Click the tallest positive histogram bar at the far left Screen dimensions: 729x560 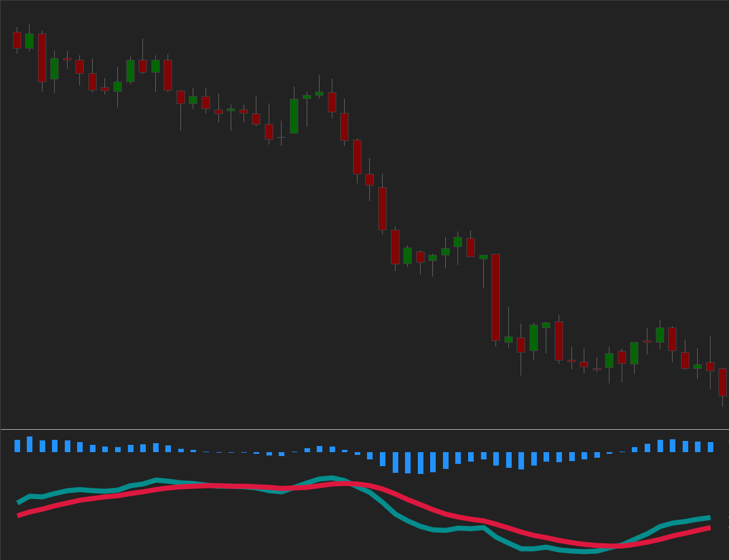tap(30, 444)
